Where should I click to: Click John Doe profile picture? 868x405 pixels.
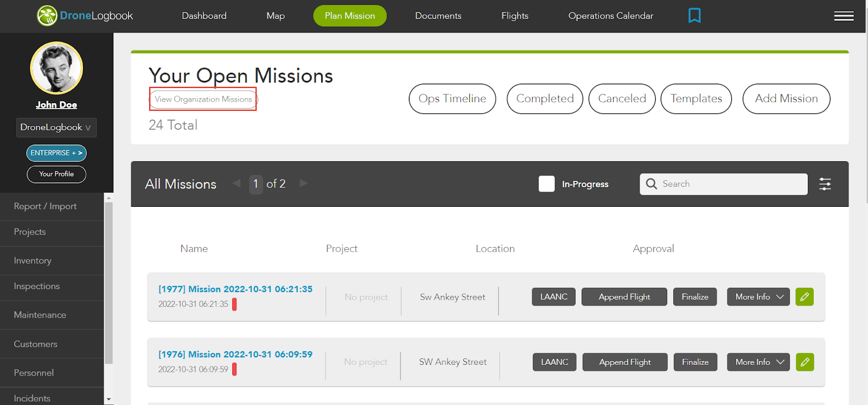click(x=56, y=68)
